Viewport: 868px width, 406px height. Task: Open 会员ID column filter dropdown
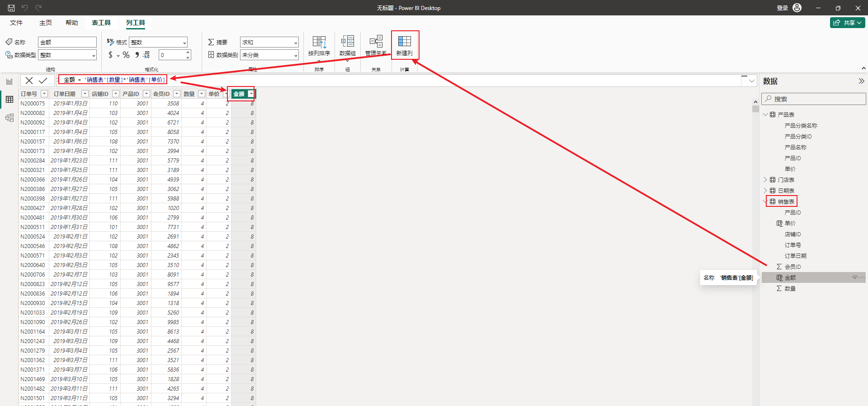(177, 94)
